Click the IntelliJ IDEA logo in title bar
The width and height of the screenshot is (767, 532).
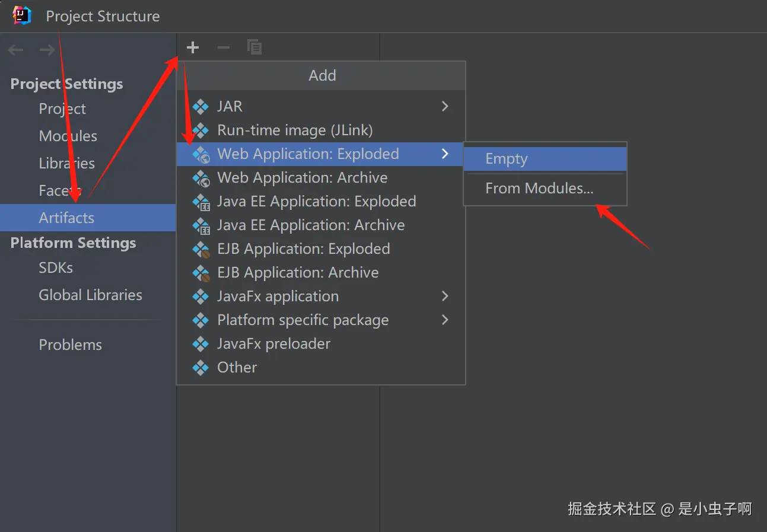tap(22, 15)
